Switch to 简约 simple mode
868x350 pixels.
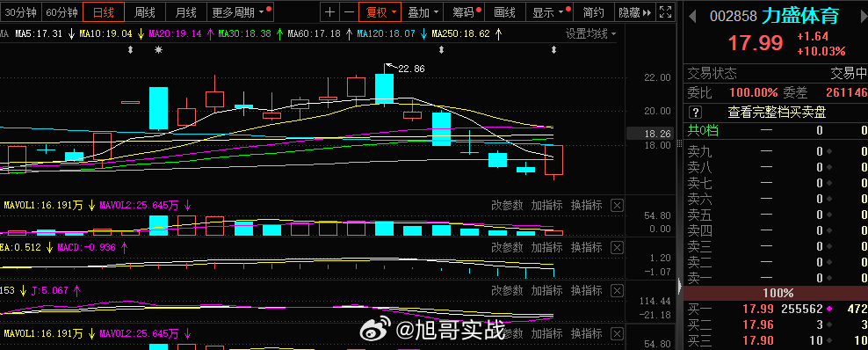(x=593, y=11)
